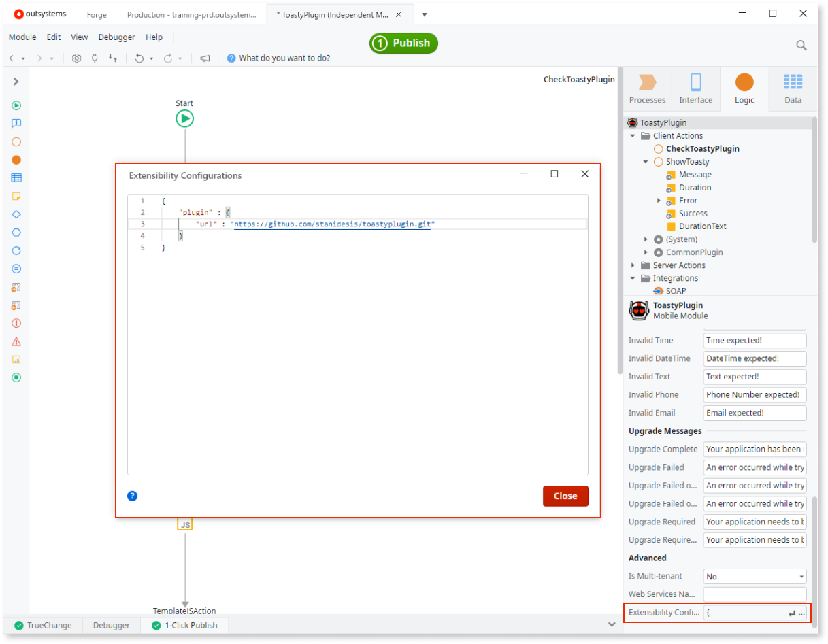Click the Start node on the canvas
Image resolution: width=828 pixels, height=644 pixels.
coord(184,119)
